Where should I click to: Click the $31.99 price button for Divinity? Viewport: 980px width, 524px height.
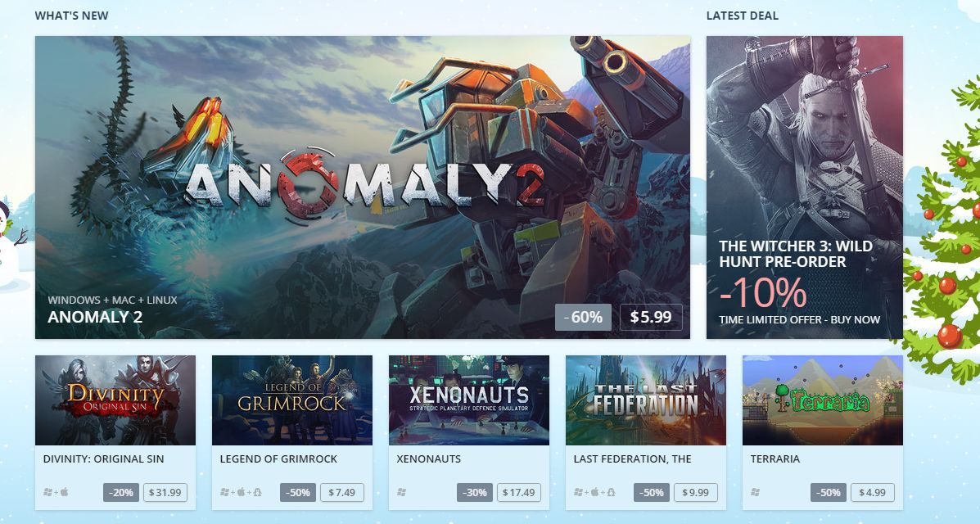(165, 492)
